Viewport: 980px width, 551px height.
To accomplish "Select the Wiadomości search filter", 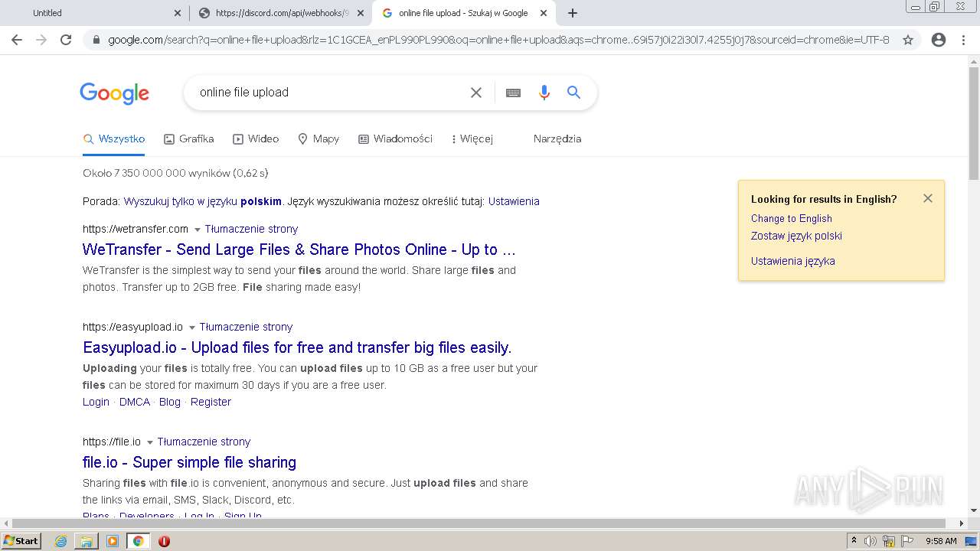I will point(396,139).
